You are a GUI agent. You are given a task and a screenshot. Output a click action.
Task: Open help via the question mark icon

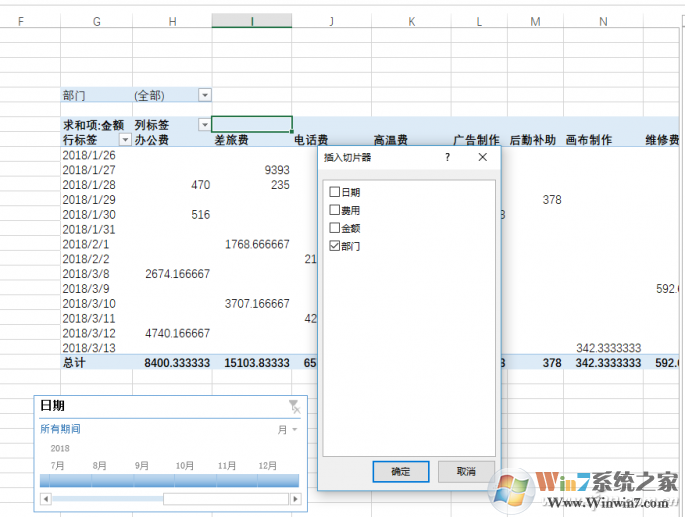[447, 157]
